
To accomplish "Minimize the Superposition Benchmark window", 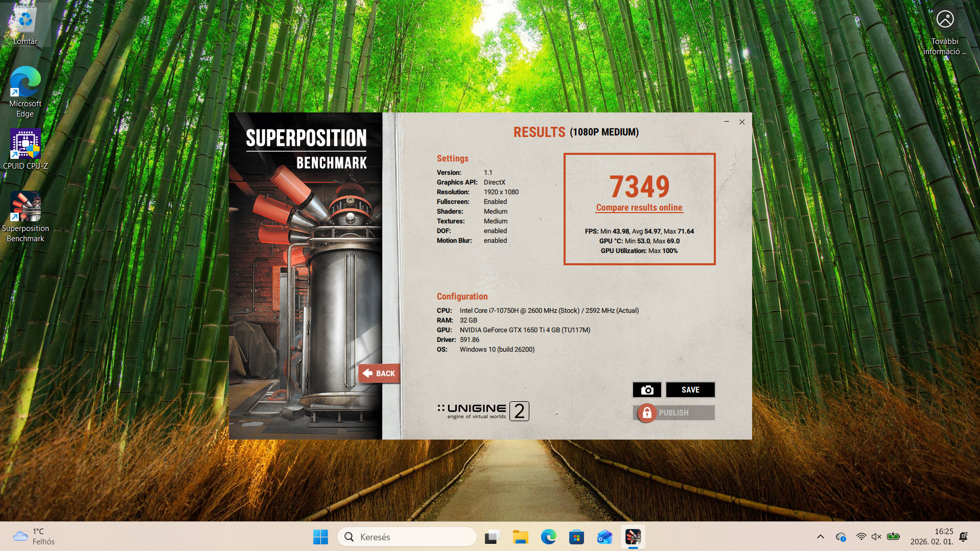I will tap(727, 122).
